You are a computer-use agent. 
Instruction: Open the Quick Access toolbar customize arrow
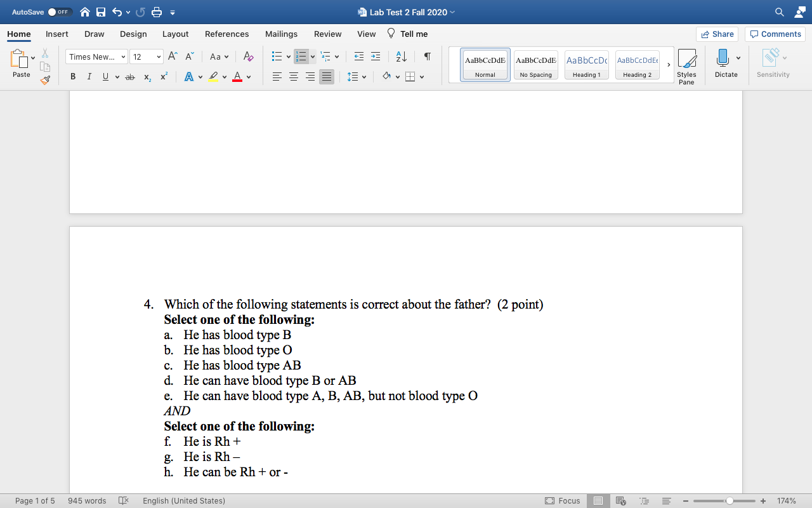click(x=173, y=12)
